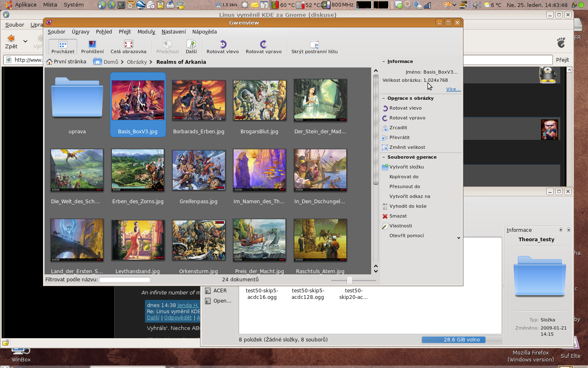Click Rotovat vlevo in the sidebar operations
This screenshot has height=368, width=588.
pos(402,108)
